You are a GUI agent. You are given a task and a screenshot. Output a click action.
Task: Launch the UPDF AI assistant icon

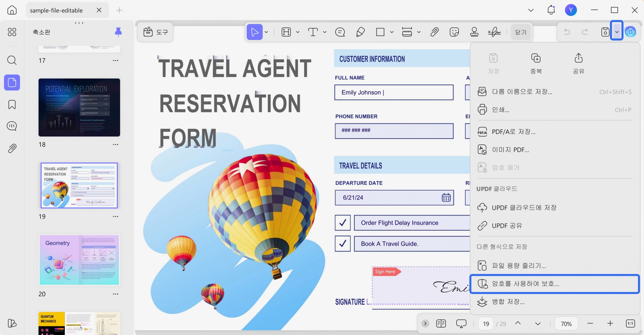coord(630,32)
